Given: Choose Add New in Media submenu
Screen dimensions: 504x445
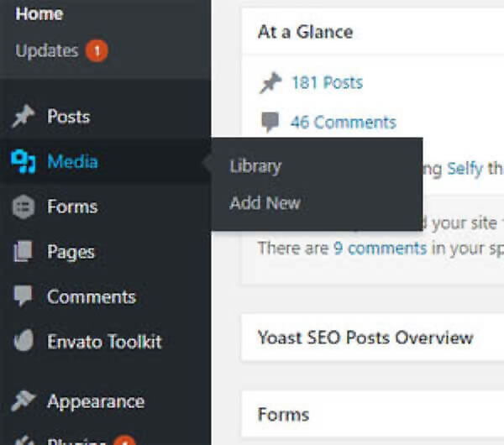Looking at the screenshot, I should pos(265,202).
